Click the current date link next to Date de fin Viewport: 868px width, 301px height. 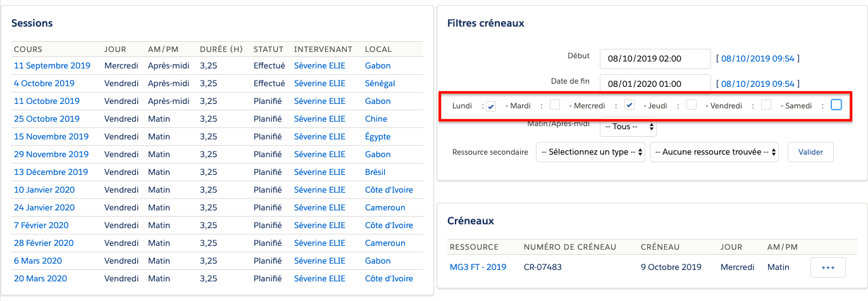pos(757,84)
